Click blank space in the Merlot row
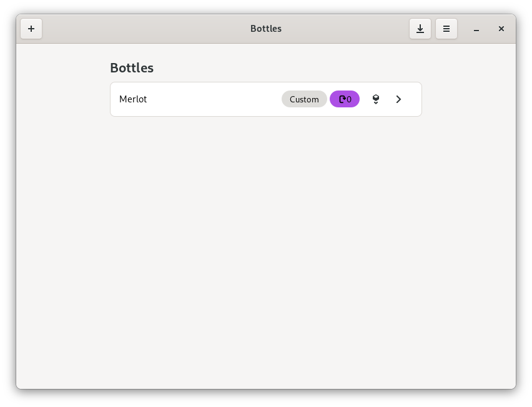532x407 pixels. pyautogui.click(x=212, y=99)
